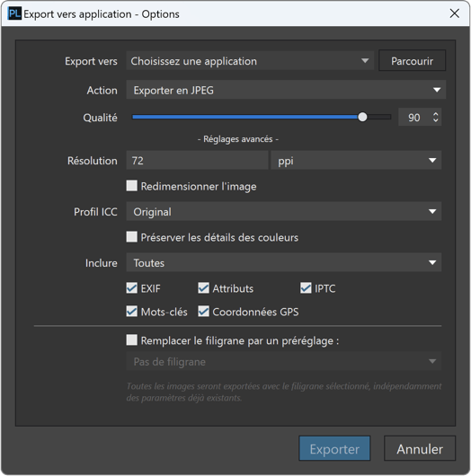
Task: Click the Parcourir button
Action: (412, 61)
